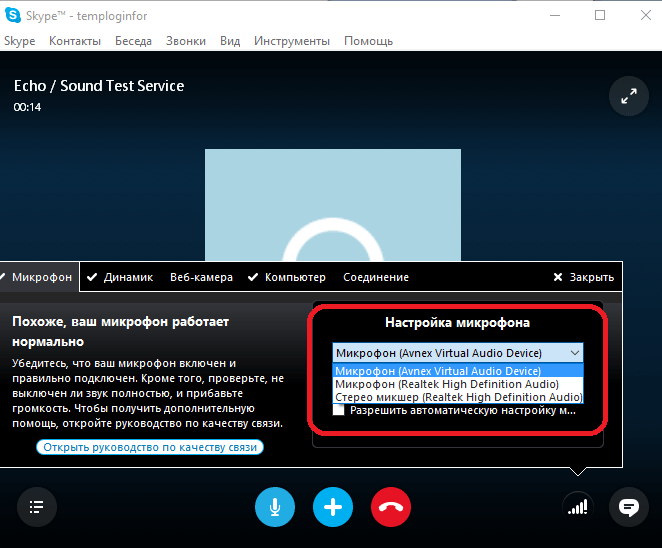Mute the microphone with the blue mic button

coord(275,507)
